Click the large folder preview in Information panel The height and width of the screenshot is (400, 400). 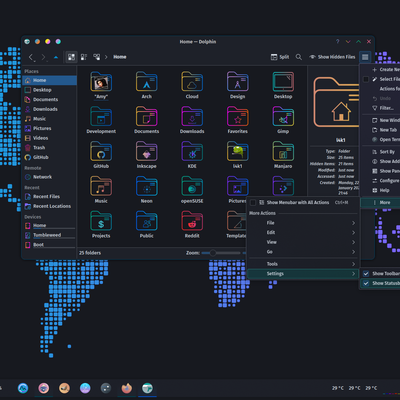coord(337,102)
